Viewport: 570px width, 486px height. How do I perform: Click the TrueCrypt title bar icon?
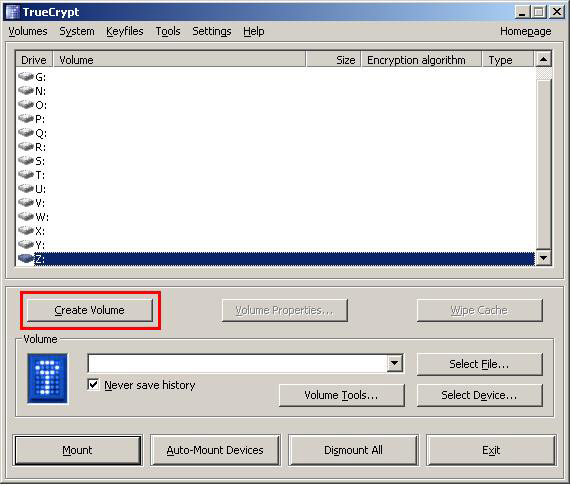pyautogui.click(x=12, y=12)
